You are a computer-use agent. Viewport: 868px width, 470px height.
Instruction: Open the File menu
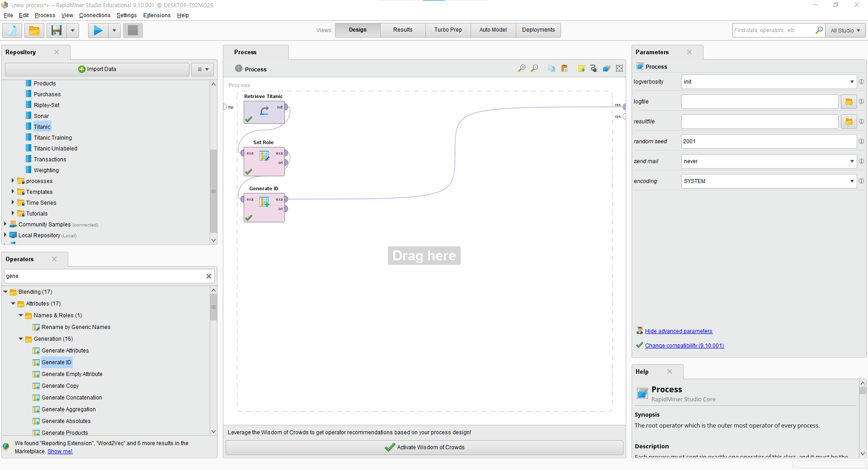[8, 15]
